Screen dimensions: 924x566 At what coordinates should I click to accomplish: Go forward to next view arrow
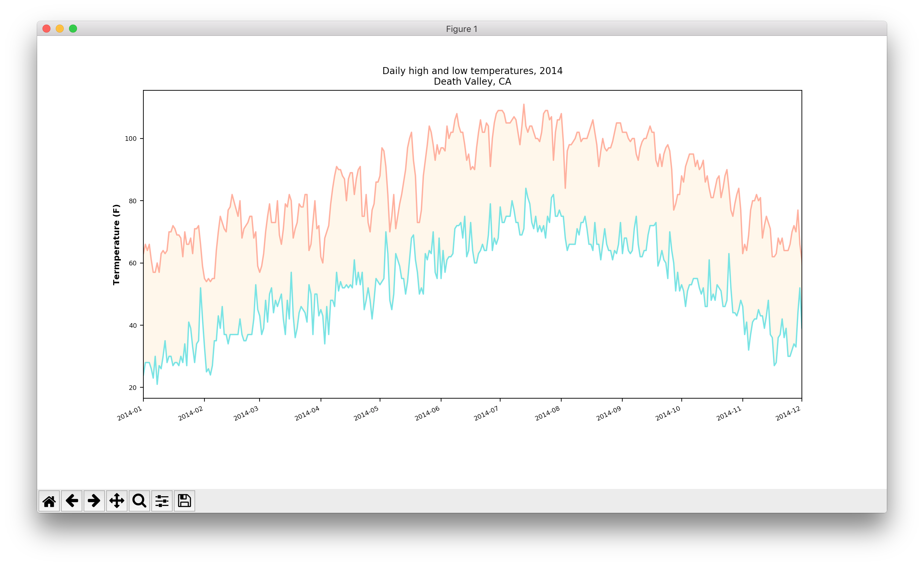click(x=94, y=501)
